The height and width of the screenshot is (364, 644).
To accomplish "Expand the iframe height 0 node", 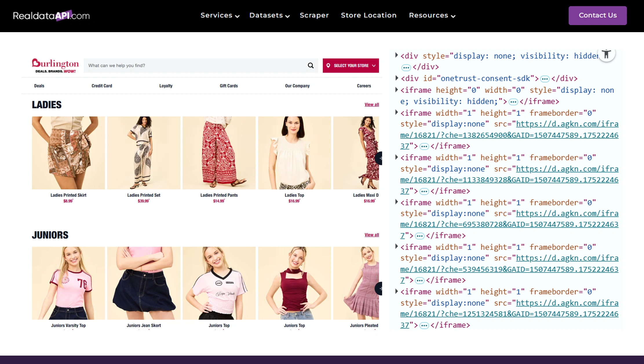I will click(x=397, y=89).
